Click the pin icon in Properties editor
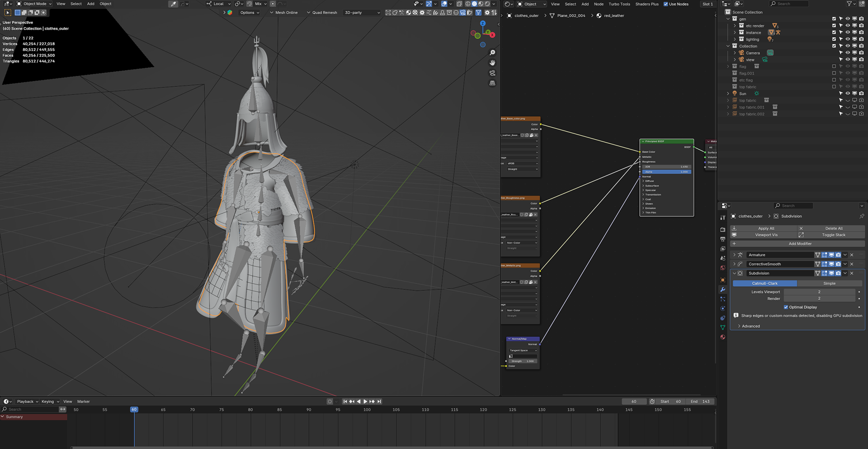The width and height of the screenshot is (868, 449). (x=862, y=216)
